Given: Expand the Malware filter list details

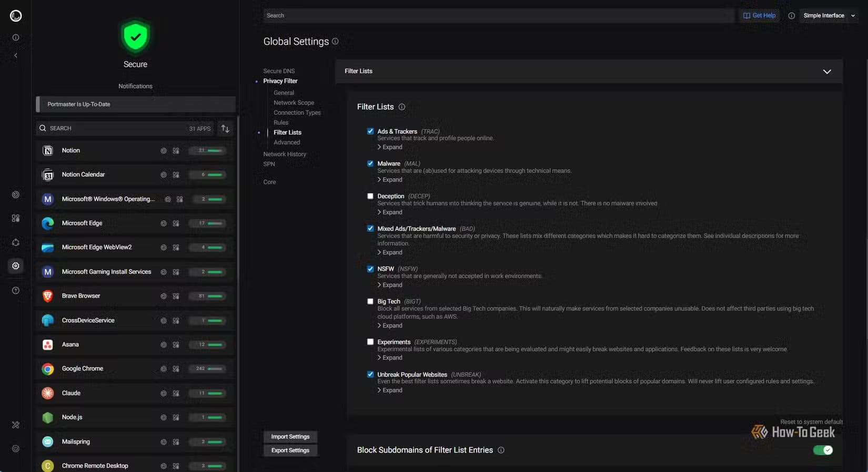Looking at the screenshot, I should (390, 180).
